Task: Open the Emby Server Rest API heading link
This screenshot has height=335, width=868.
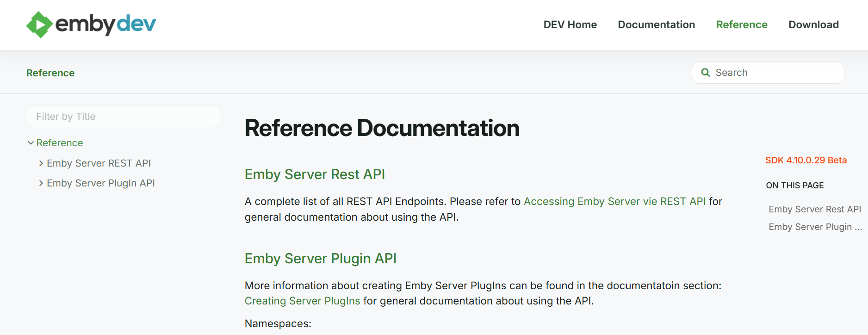Action: [x=315, y=174]
